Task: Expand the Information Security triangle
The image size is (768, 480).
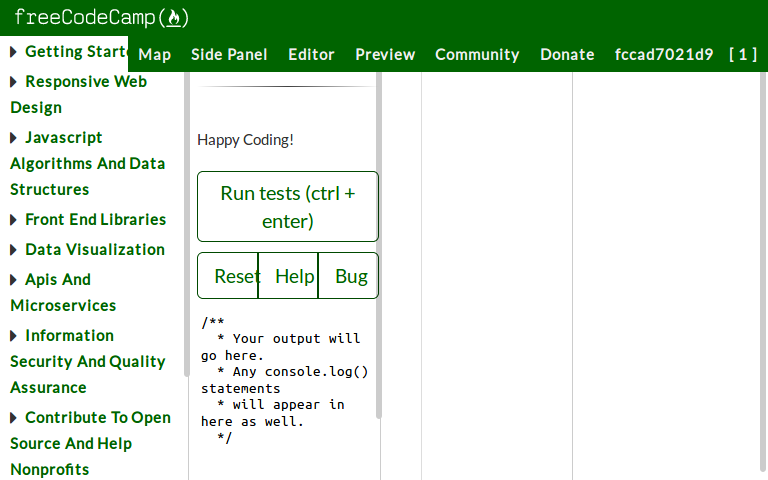Action: pos(14,336)
